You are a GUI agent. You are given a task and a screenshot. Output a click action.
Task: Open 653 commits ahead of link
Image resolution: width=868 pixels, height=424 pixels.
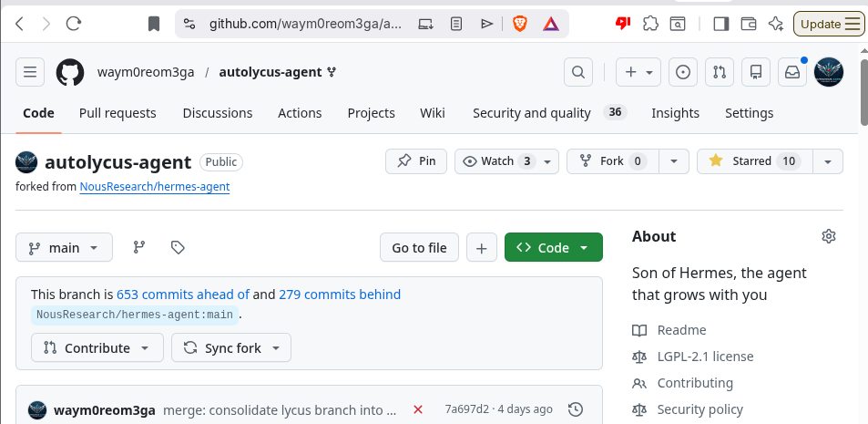pos(183,295)
